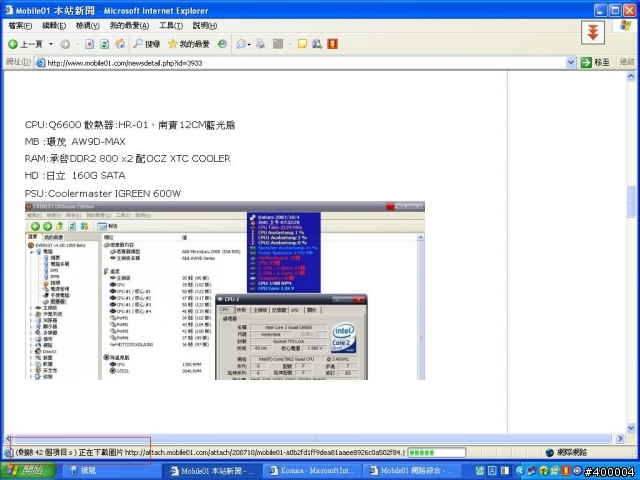This screenshot has height=480, width=640.
Task: Click the 移至 Go button
Action: (596, 62)
